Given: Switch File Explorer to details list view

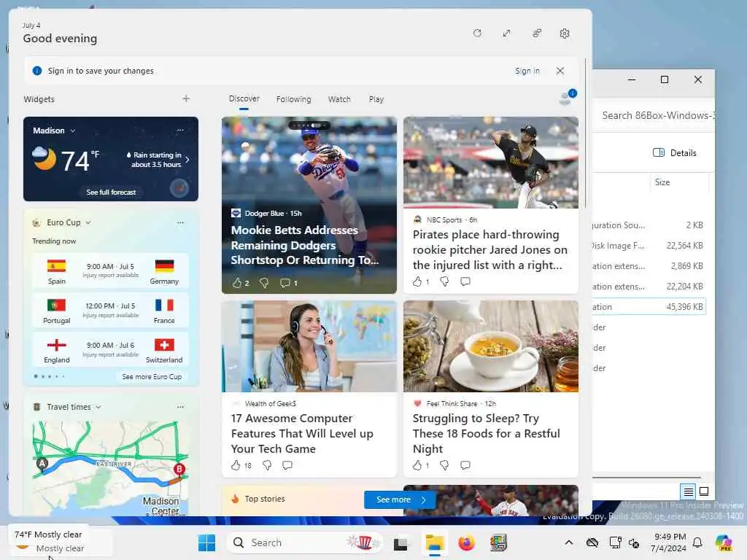Looking at the screenshot, I should 689,491.
